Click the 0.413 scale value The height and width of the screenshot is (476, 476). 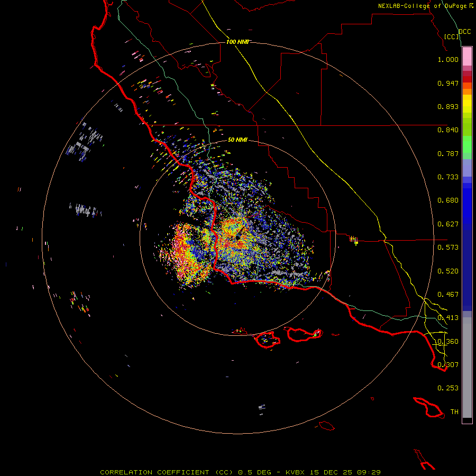coord(448,318)
